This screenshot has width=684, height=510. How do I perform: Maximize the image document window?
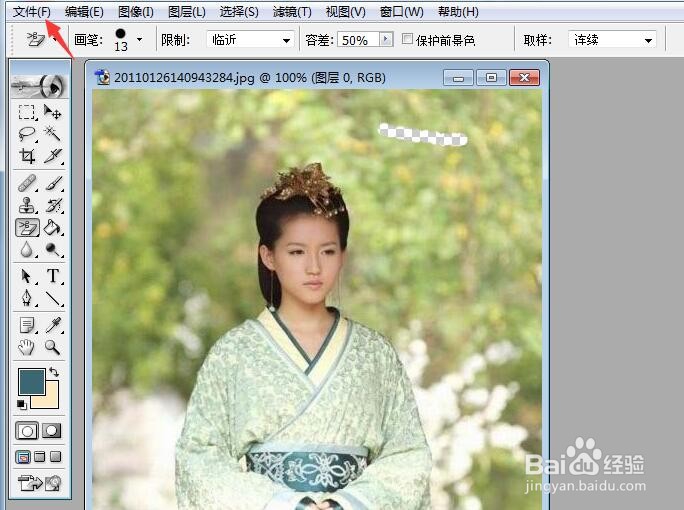[x=491, y=78]
